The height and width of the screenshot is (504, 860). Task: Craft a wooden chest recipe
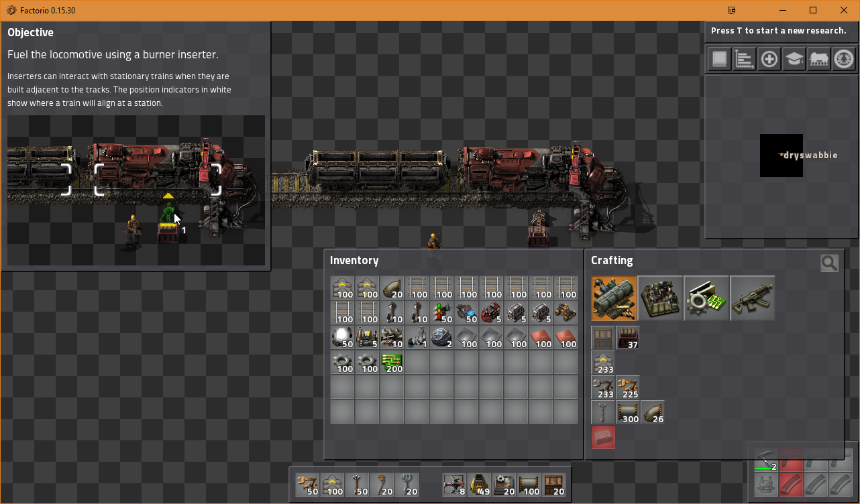point(603,338)
